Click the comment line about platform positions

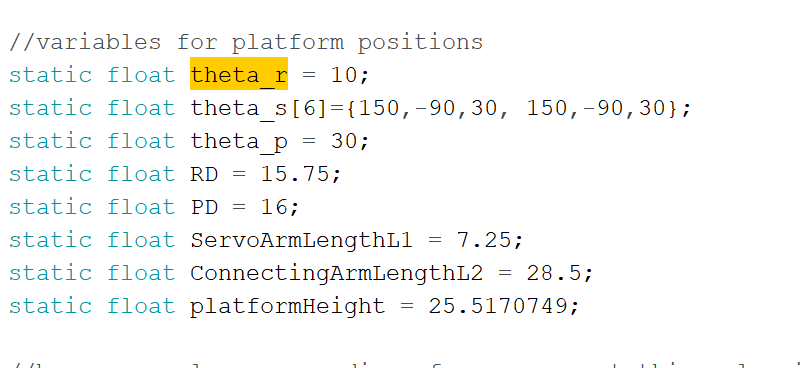coord(246,42)
